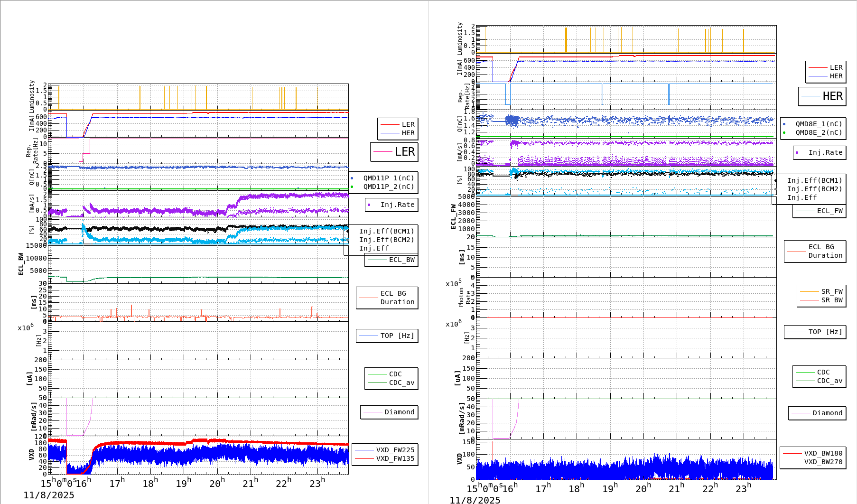Screen dimensions: 857x504
Task: Click the ECL_FW legend box
Action: [819, 211]
